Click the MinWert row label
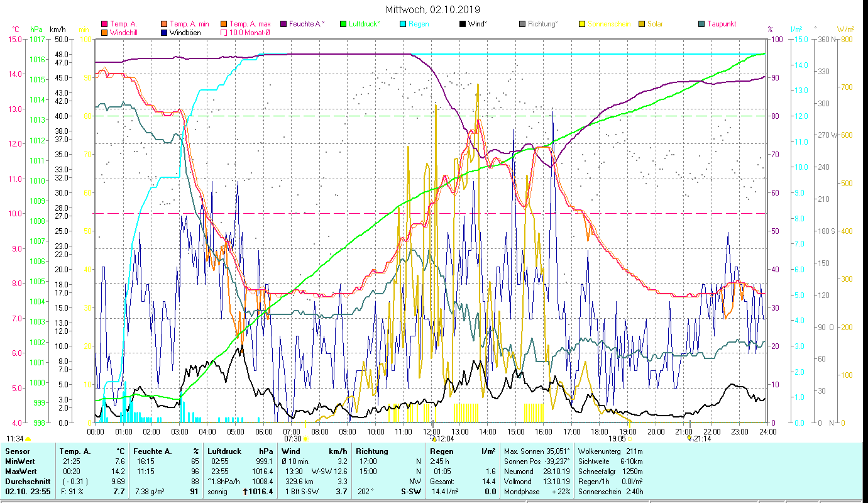 [x=20, y=462]
